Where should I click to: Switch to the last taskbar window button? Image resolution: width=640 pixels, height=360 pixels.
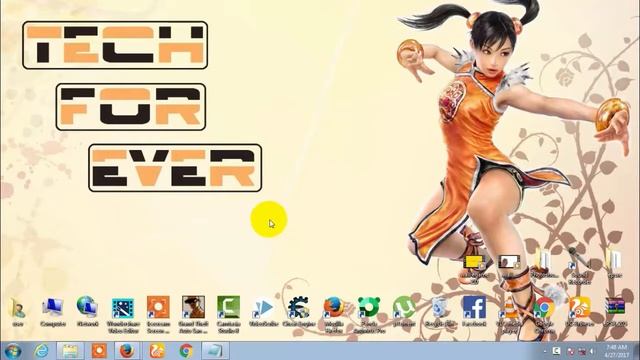point(215,351)
